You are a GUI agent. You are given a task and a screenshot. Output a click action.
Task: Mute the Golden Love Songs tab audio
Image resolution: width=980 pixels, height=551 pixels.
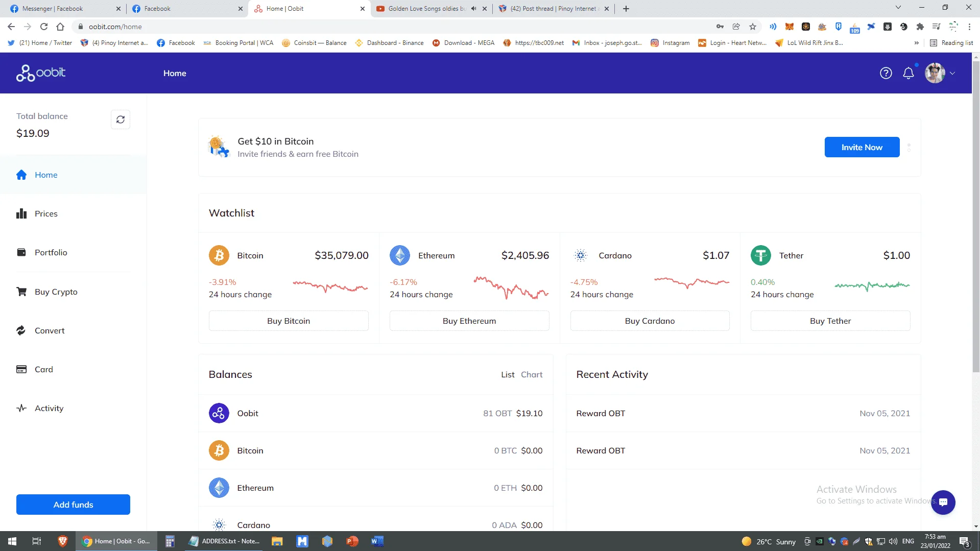point(473,9)
